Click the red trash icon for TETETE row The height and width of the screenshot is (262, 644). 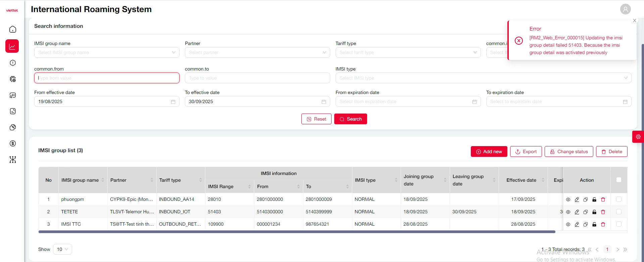[603, 212]
